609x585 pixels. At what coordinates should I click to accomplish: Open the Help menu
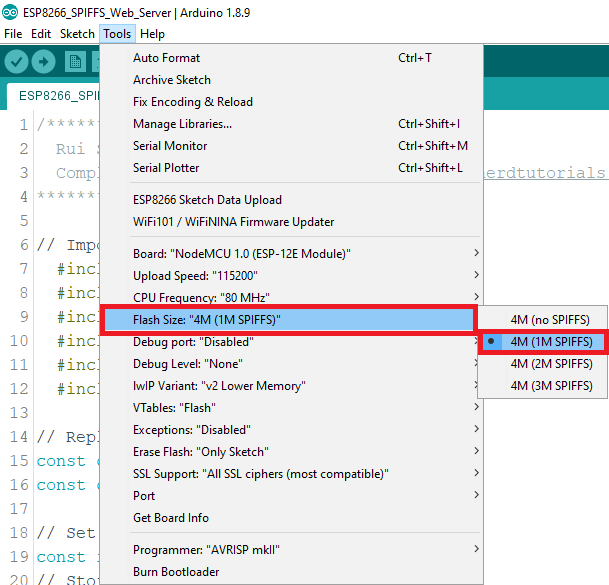[x=152, y=34]
